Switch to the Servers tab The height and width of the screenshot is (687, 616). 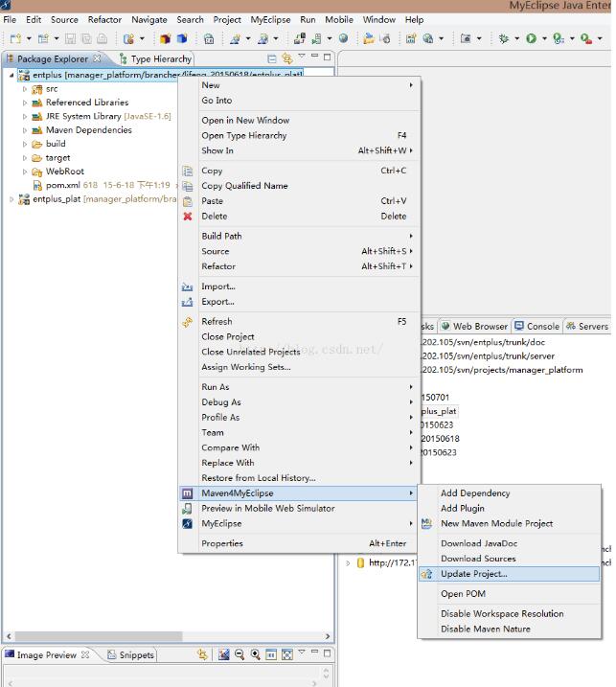[586, 327]
